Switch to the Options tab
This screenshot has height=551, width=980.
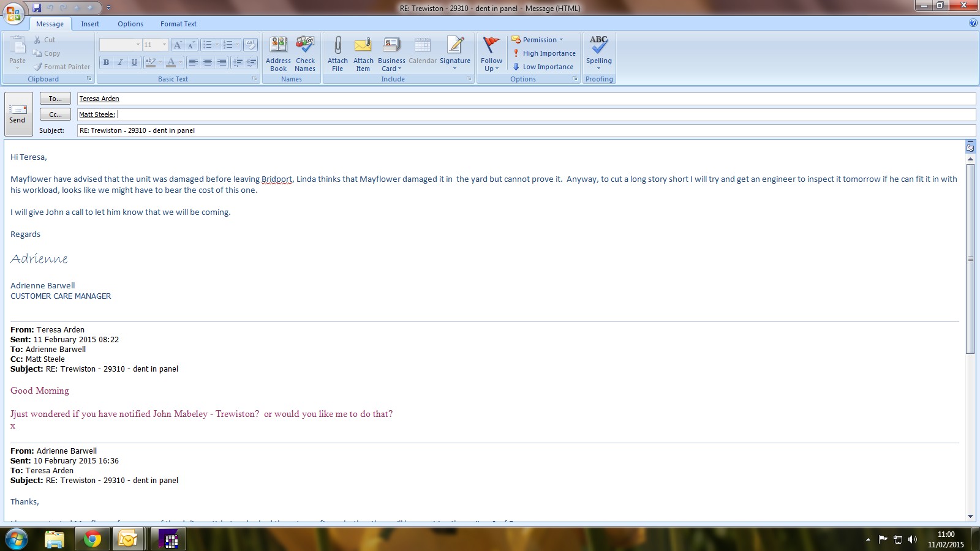tap(130, 24)
